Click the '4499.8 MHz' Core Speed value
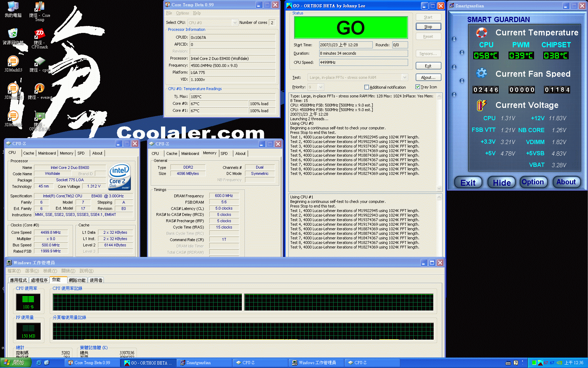588x368 pixels. 51,232
